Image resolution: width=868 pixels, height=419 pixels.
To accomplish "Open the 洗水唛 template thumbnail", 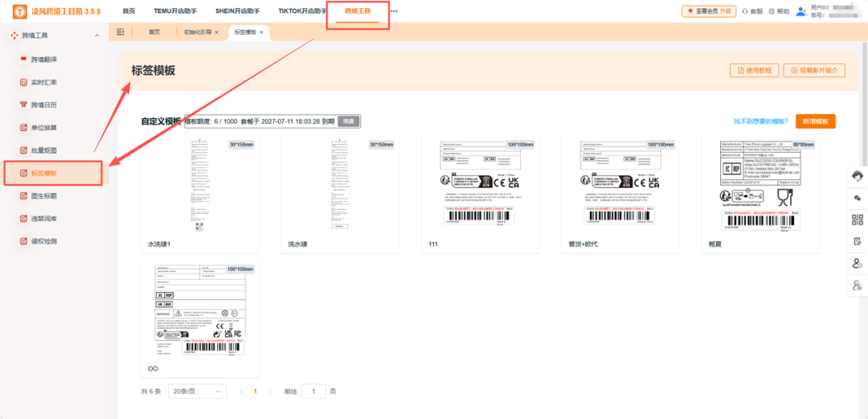I will [340, 187].
